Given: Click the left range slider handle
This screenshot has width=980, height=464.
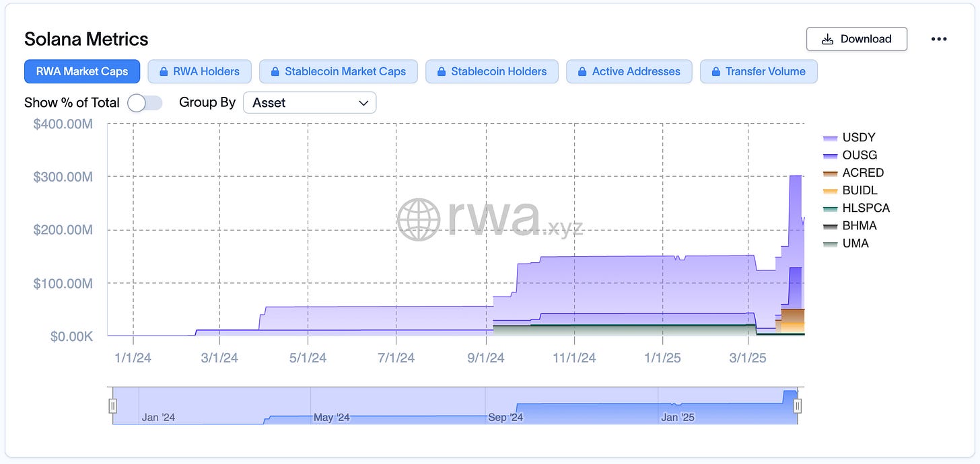Looking at the screenshot, I should [x=113, y=405].
